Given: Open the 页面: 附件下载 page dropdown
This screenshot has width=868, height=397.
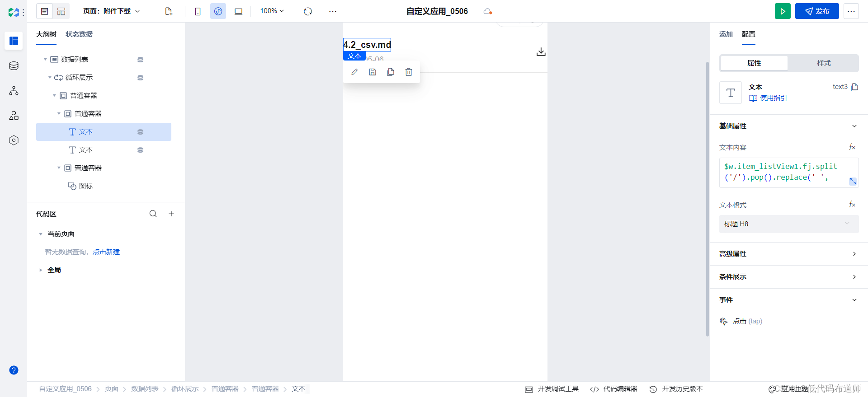Looking at the screenshot, I should click(x=112, y=11).
